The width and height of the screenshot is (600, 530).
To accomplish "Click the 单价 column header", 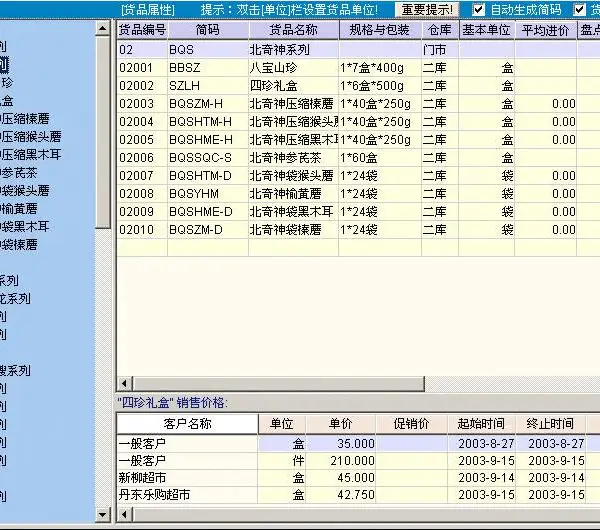I will (x=341, y=424).
